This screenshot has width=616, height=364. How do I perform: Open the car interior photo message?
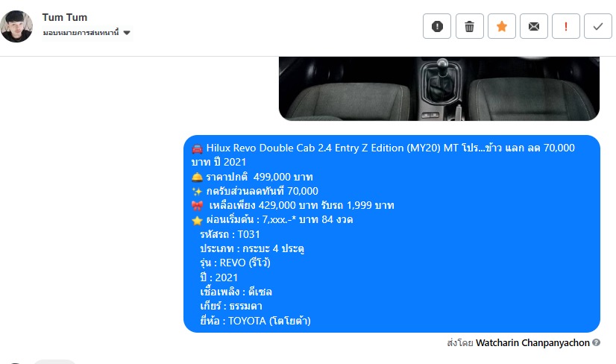(x=439, y=89)
